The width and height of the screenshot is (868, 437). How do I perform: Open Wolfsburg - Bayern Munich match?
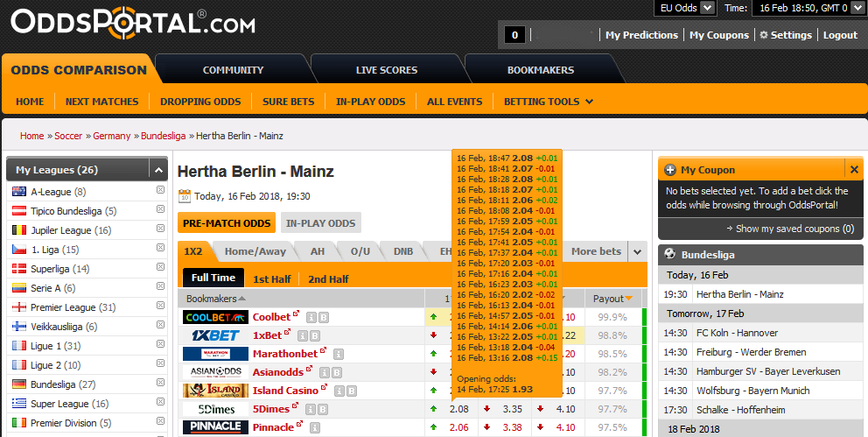pos(752,391)
